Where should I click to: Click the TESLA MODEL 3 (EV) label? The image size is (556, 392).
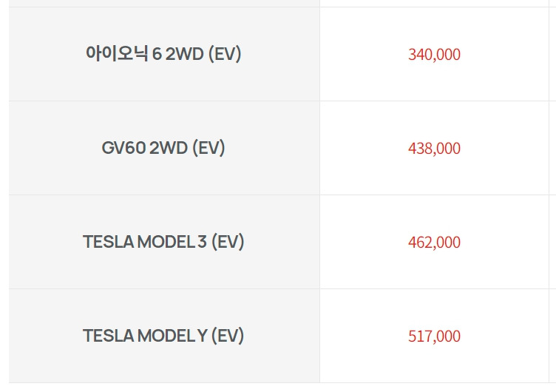coord(163,242)
